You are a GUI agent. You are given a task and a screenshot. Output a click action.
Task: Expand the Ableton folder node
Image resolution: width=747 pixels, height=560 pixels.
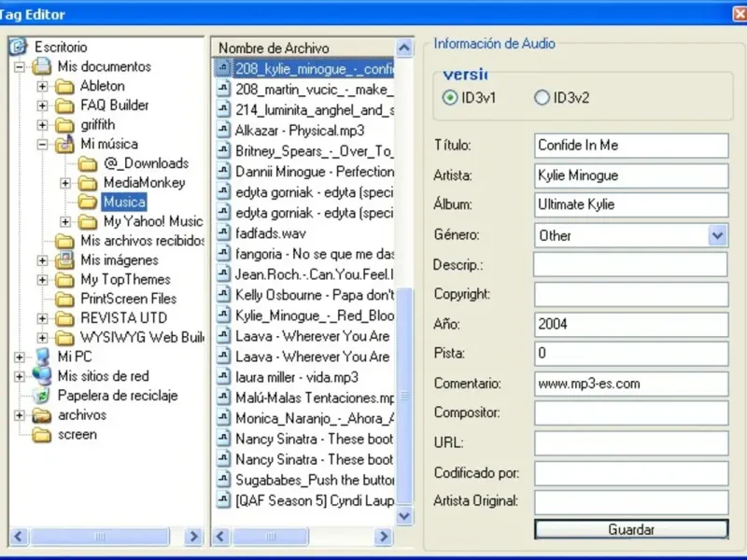point(42,86)
